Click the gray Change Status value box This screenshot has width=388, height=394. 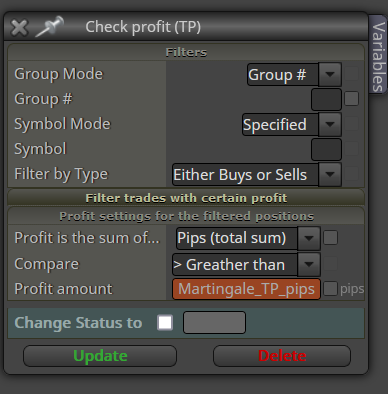pyautogui.click(x=214, y=322)
